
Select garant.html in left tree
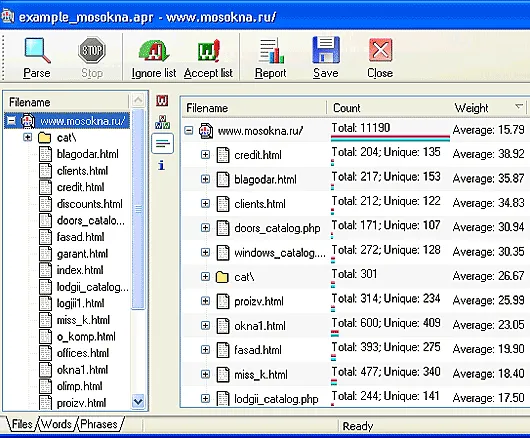point(82,253)
